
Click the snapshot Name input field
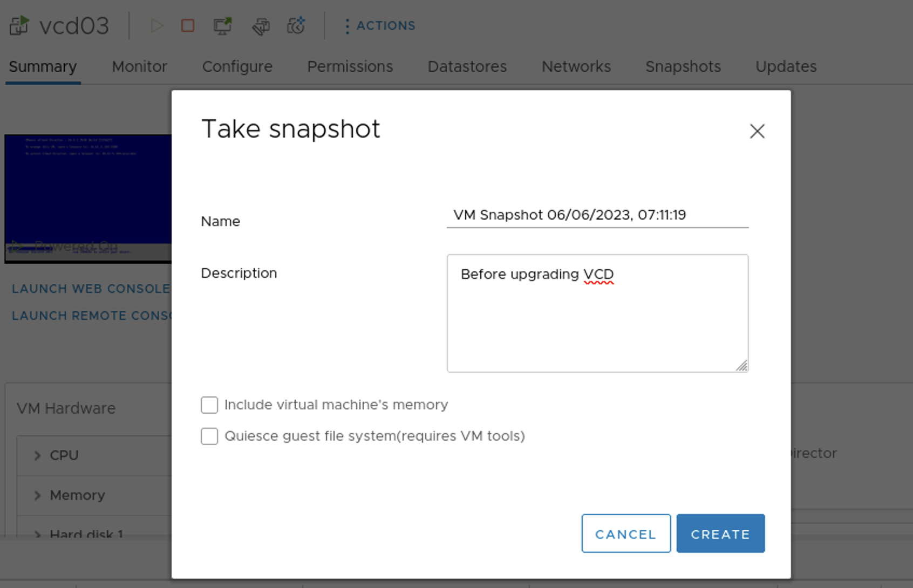pos(597,215)
